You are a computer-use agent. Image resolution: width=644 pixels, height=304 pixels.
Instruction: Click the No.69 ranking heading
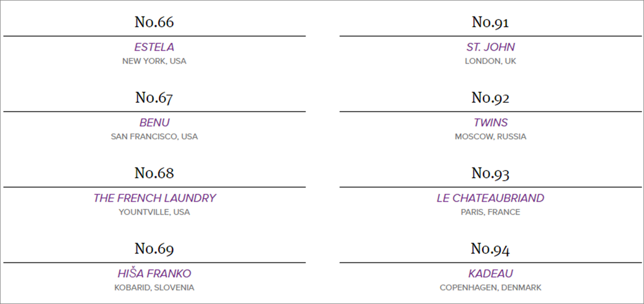coord(154,249)
